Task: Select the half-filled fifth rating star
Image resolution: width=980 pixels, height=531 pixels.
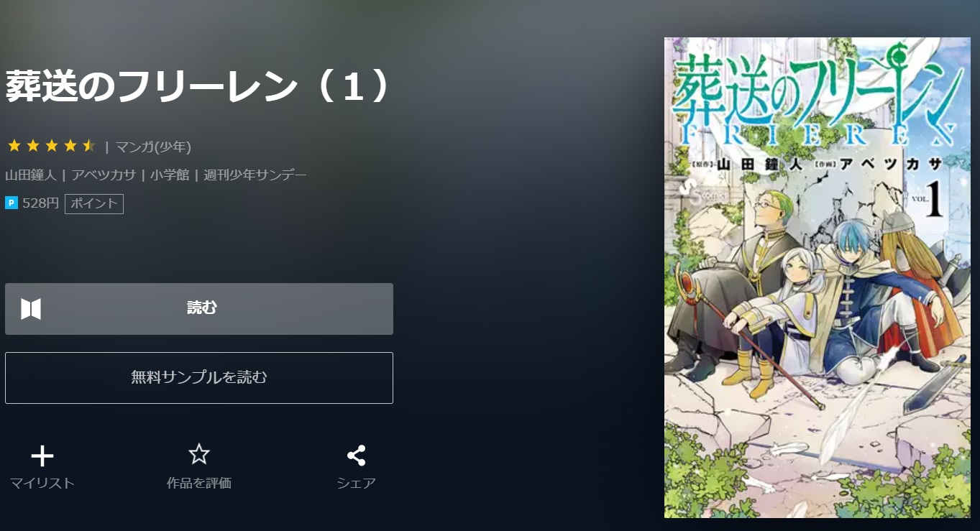Action: point(89,147)
